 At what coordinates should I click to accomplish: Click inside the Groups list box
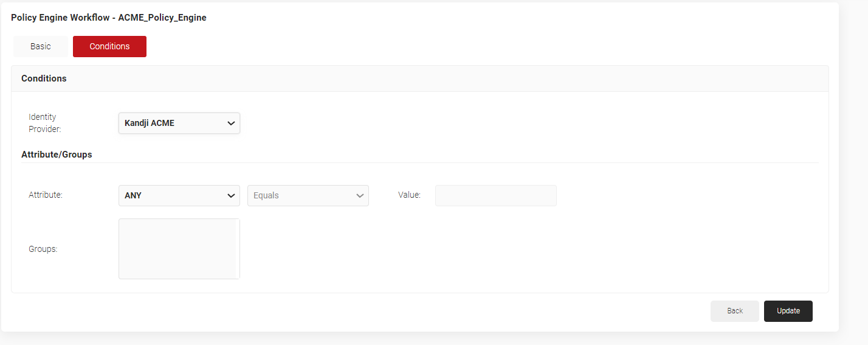pos(176,248)
